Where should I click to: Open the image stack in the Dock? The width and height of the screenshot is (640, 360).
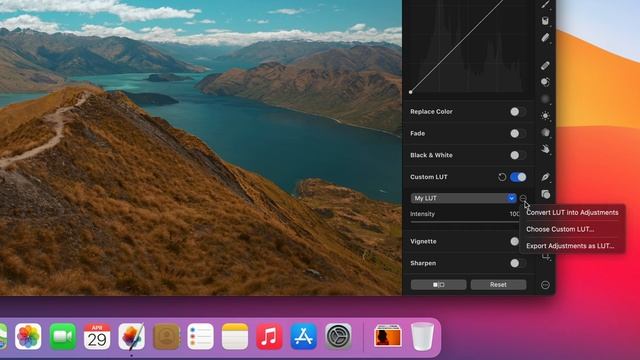click(388, 336)
